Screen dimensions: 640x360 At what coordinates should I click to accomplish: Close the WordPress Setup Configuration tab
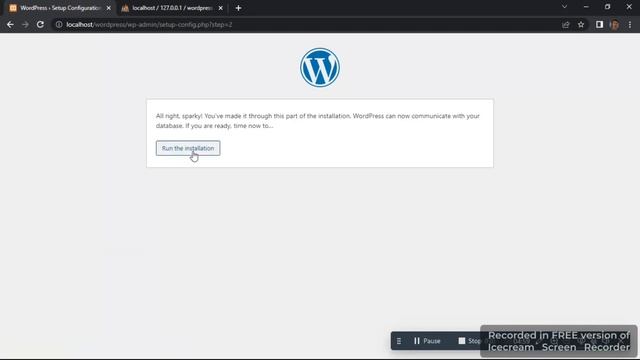pyautogui.click(x=109, y=8)
